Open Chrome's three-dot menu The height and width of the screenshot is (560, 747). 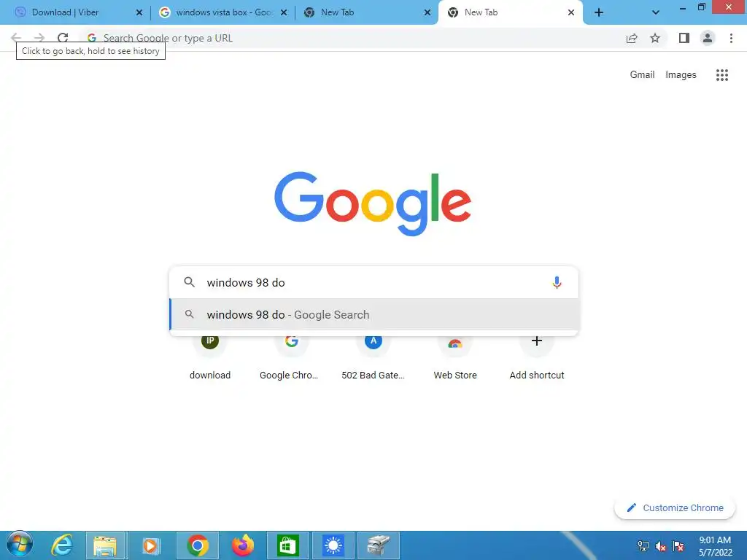click(x=731, y=38)
